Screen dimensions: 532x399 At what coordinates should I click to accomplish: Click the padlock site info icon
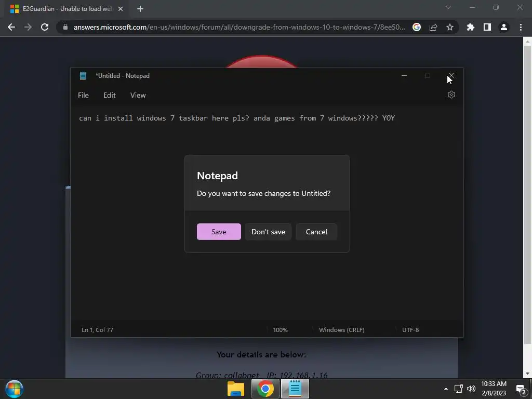click(x=65, y=27)
